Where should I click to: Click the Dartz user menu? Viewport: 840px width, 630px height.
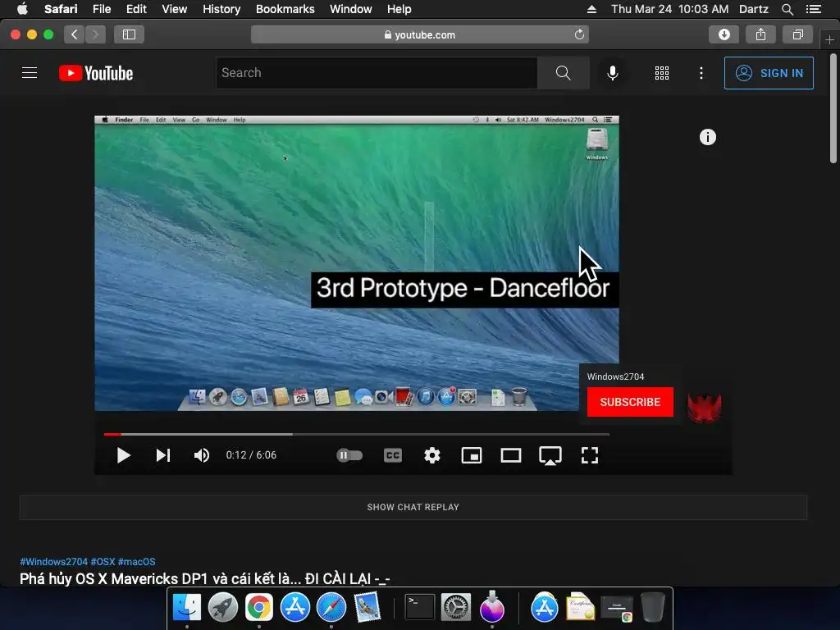[753, 9]
